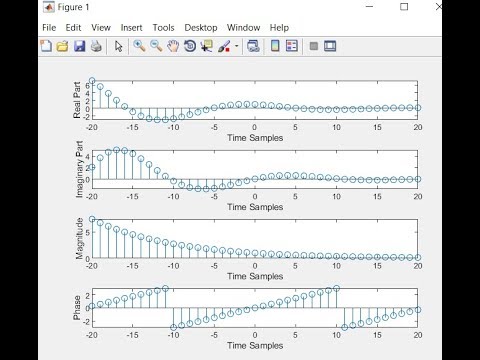Viewport: 480px width, 360px height.
Task: Print figure using the printer icon
Action: pyautogui.click(x=96, y=46)
